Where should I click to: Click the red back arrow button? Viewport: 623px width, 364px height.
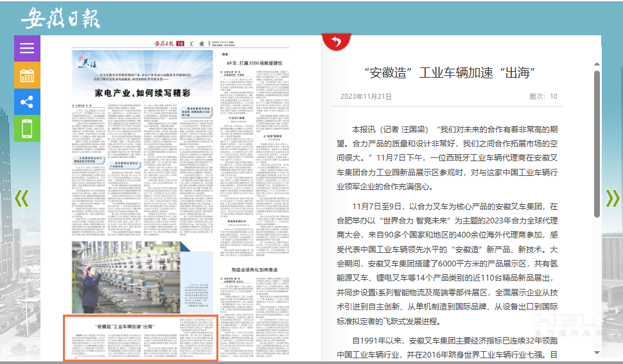click(x=336, y=42)
